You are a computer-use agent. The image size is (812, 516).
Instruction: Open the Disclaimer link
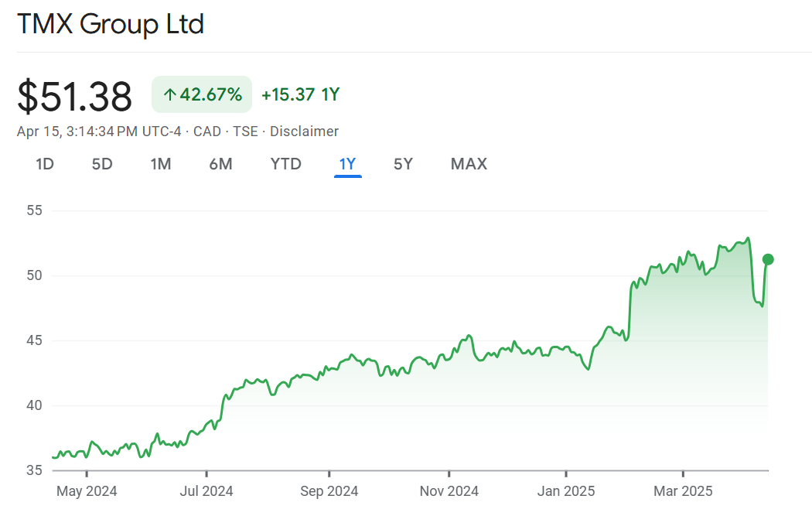[x=304, y=132]
